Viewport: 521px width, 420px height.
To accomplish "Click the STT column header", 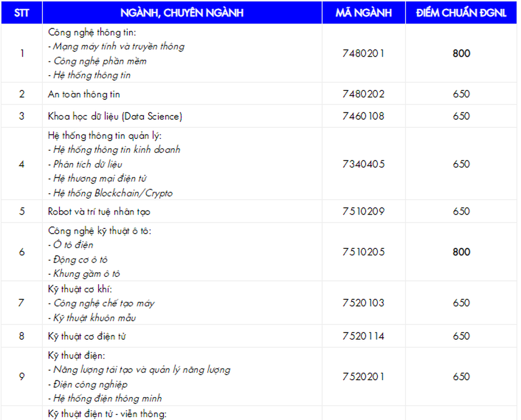I will (x=21, y=13).
